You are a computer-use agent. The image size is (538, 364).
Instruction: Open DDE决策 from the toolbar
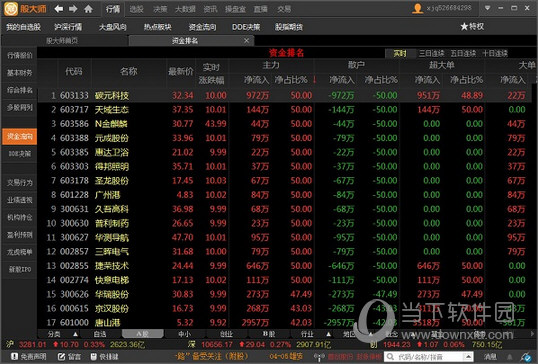pos(246,27)
